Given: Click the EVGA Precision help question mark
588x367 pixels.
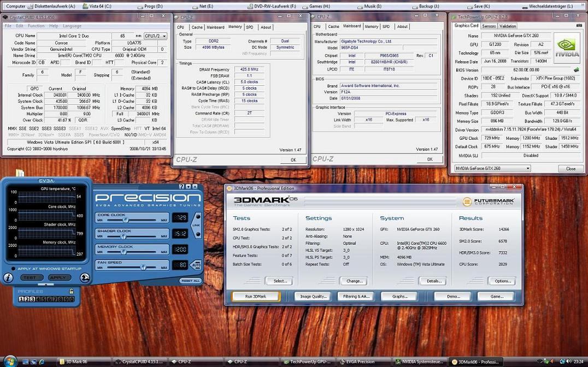Looking at the screenshot, I should [181, 186].
